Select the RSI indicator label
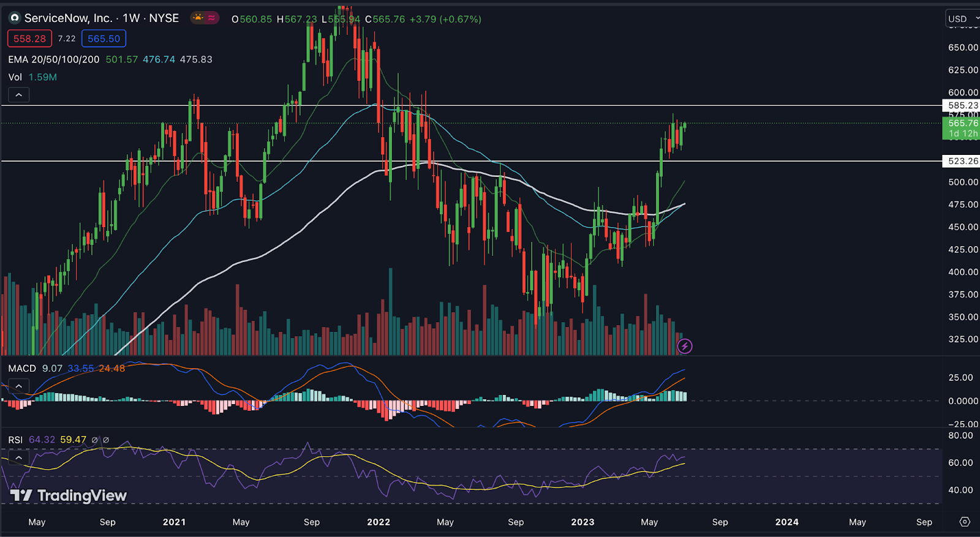 (15, 440)
